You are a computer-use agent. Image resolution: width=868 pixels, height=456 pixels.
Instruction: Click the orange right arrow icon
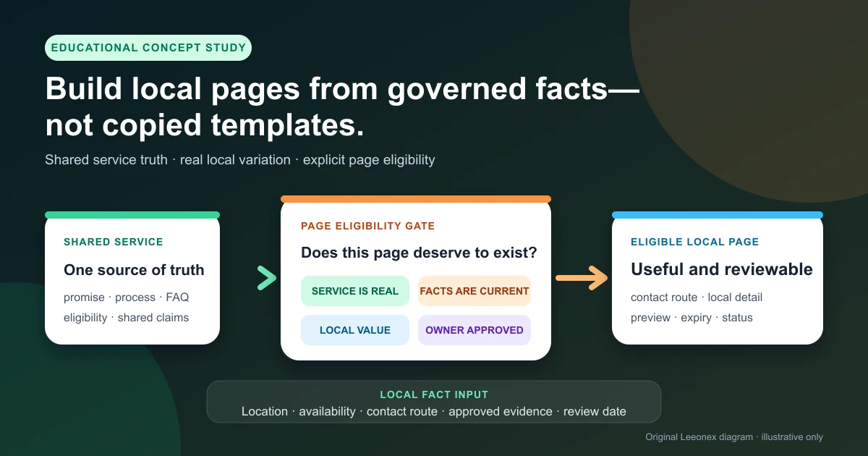coord(582,278)
